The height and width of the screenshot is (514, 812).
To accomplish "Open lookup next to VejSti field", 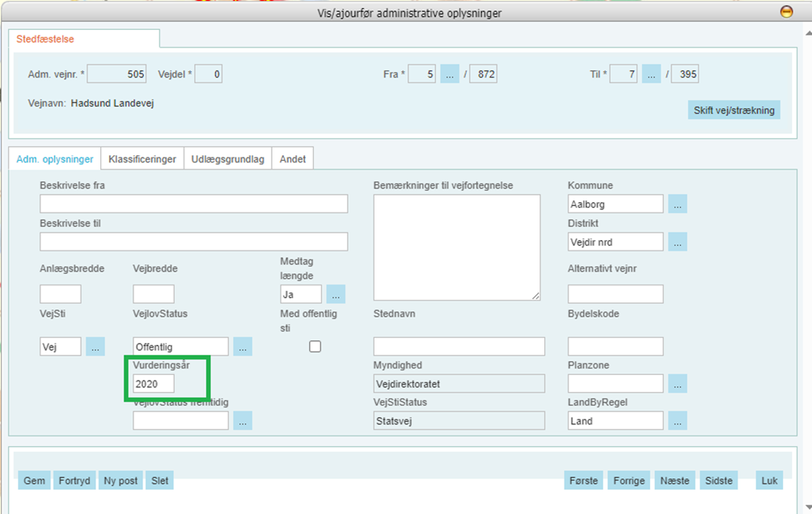I will coord(95,347).
